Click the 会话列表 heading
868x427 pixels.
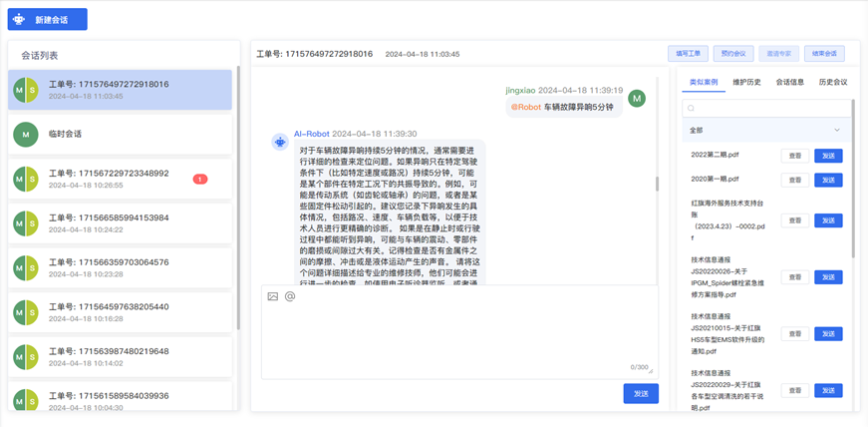pyautogui.click(x=40, y=56)
